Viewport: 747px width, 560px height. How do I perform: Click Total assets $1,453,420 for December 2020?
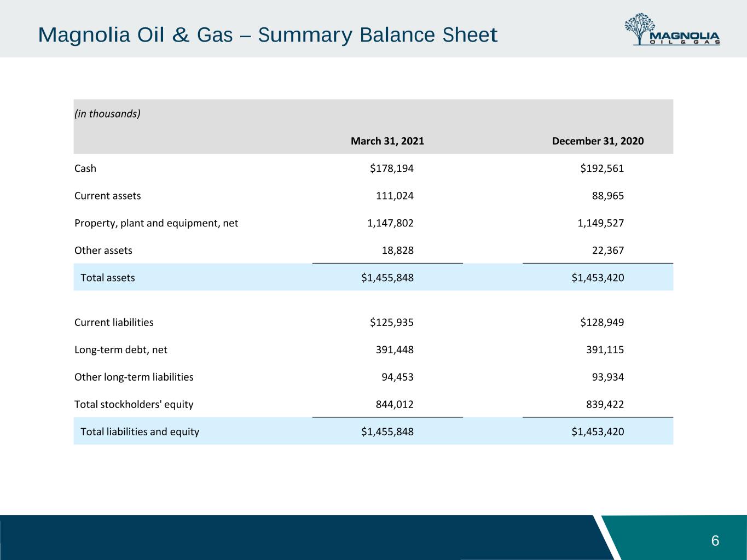point(598,278)
